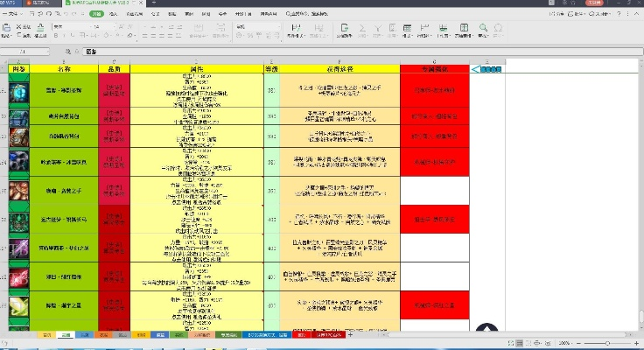Open quick access toolbar customize dropdown
The image size is (644, 350).
[82, 13]
